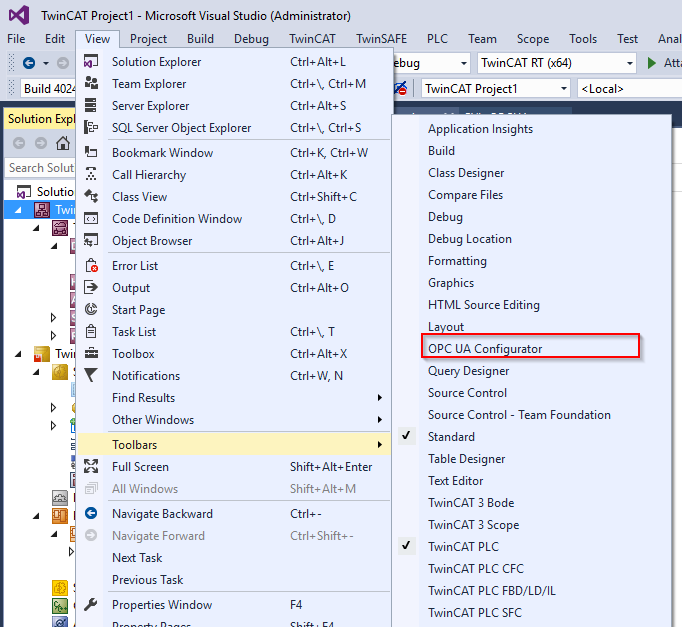Click the Notifications flag icon
The image size is (682, 627).
click(x=91, y=375)
